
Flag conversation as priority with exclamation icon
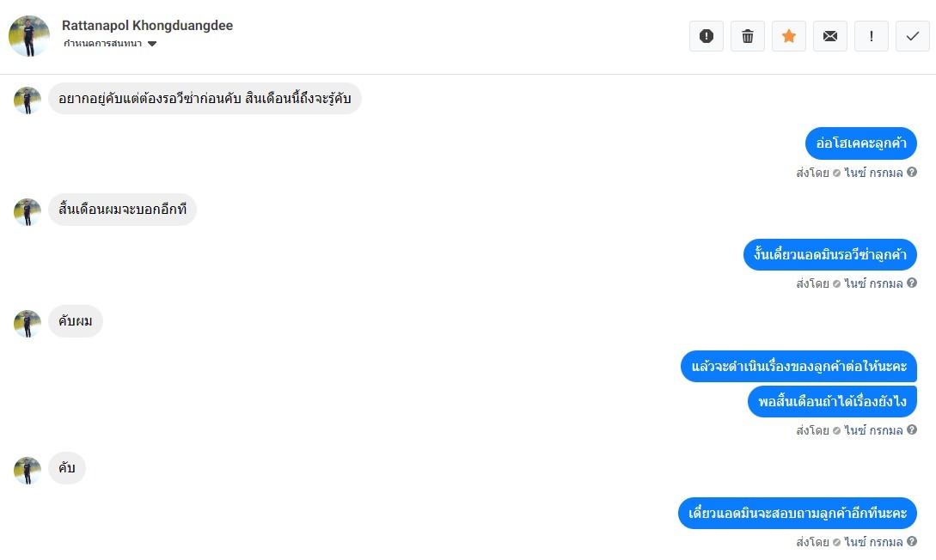click(871, 36)
